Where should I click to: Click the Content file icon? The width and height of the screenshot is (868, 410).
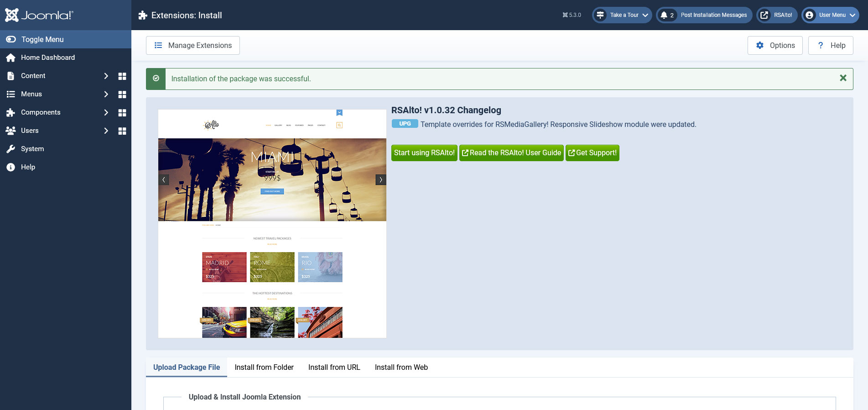[x=10, y=76]
